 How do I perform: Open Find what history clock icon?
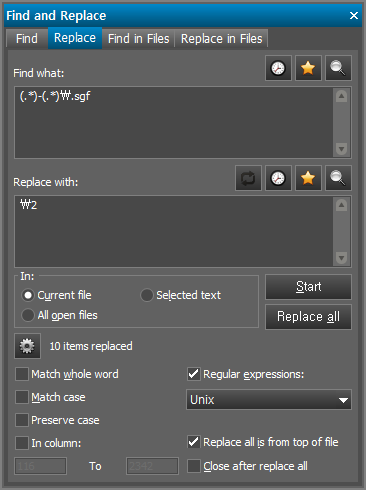coord(278,68)
